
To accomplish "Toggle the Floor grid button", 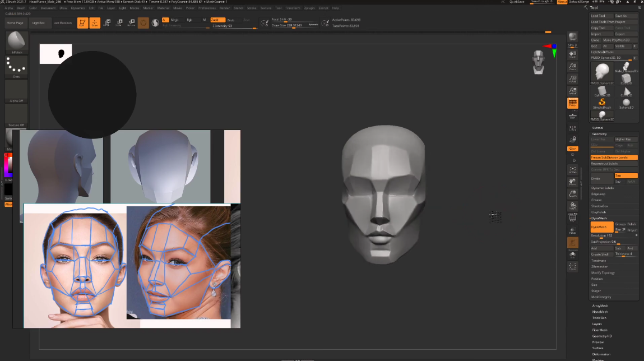I will coord(572,116).
